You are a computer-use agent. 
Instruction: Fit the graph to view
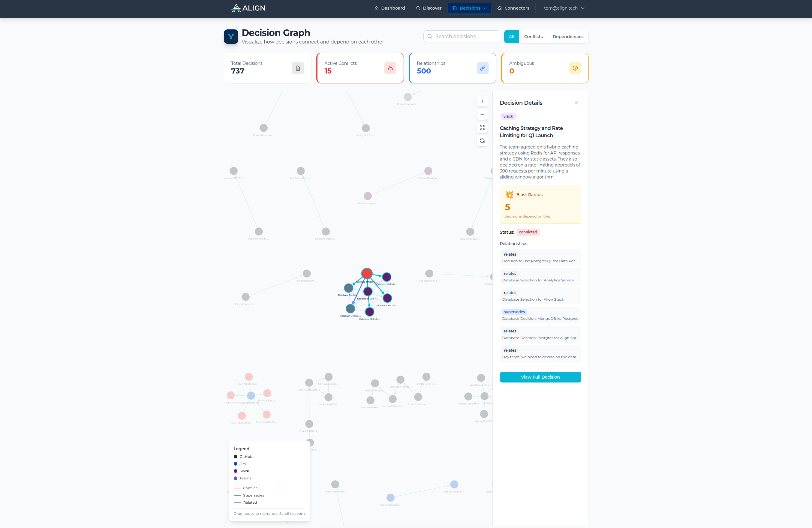tap(482, 127)
